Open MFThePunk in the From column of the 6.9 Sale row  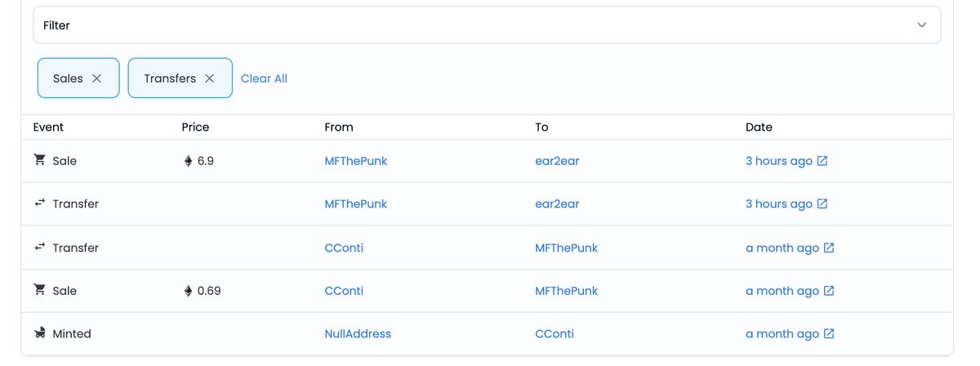pyautogui.click(x=356, y=161)
